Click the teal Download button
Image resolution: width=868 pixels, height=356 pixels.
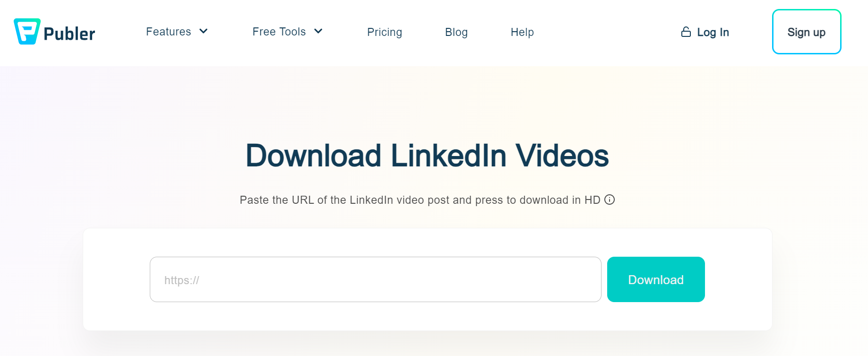click(656, 279)
